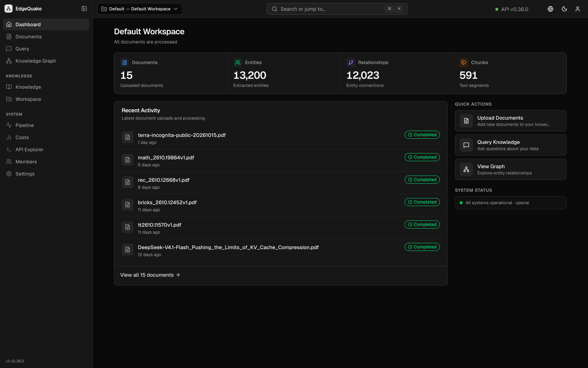Viewport: 588px width, 368px height.
Task: Click Query Knowledge quick action
Action: pyautogui.click(x=511, y=145)
